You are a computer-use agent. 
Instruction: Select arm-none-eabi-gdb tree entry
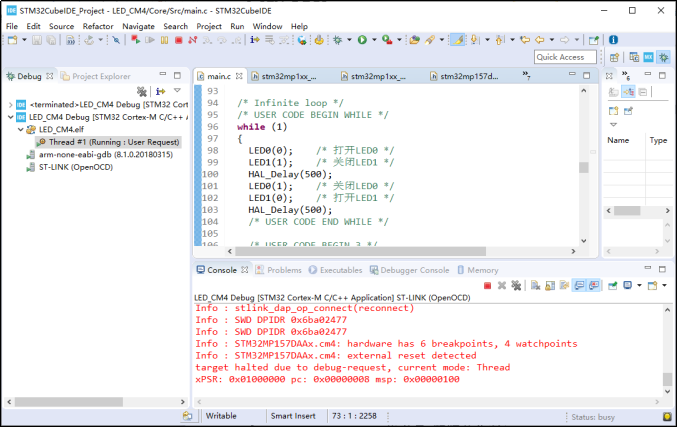100,155
